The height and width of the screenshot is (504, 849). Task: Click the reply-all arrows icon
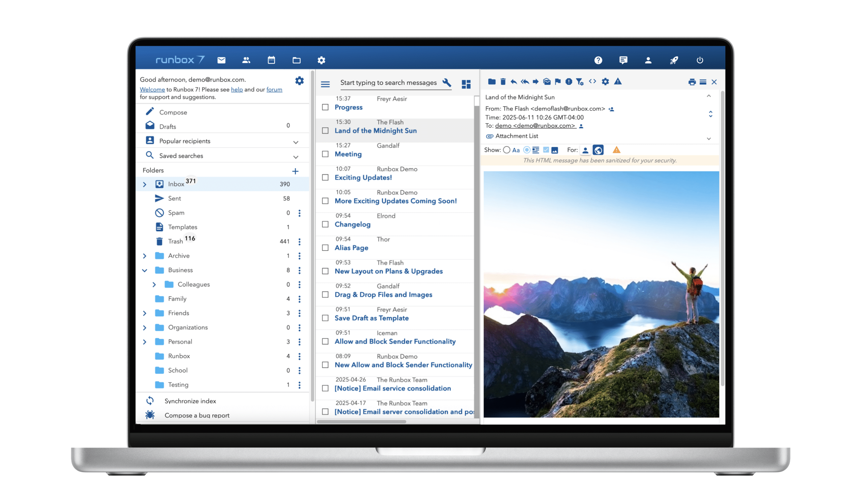click(x=525, y=82)
